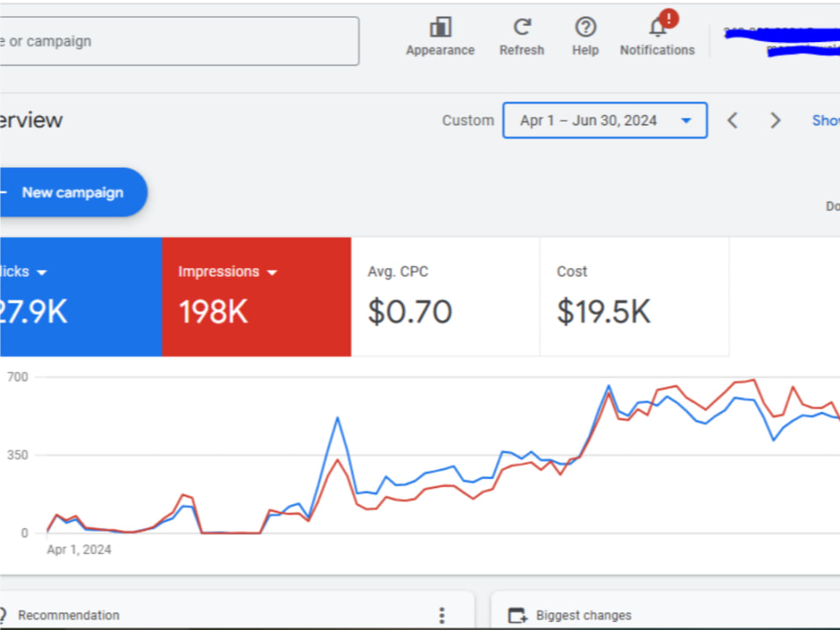Click the $0.70 average CPC value
Screen dimensions: 840x630
(x=410, y=312)
